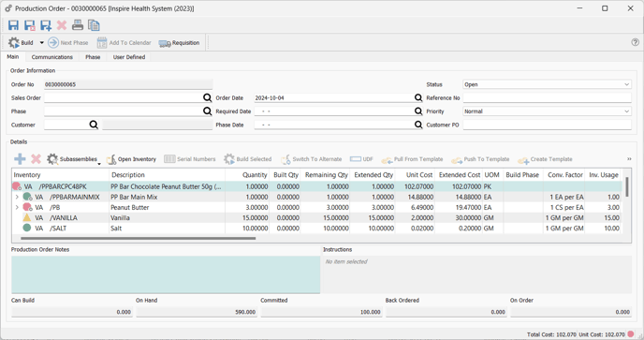Viewport: 644px width, 340px height.
Task: Open the Order Date calendar lookup
Action: (x=418, y=97)
